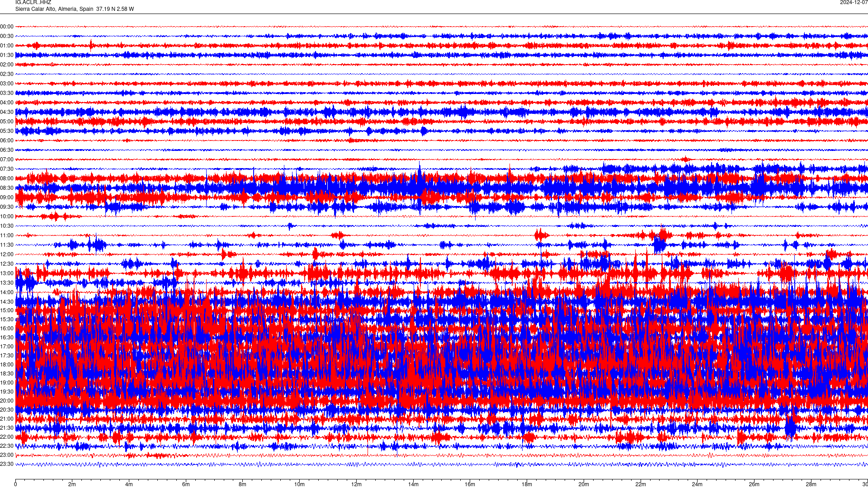Viewport: 868px width, 488px height.
Task: Select the 13:00 trace time label
Action: [x=7, y=273]
